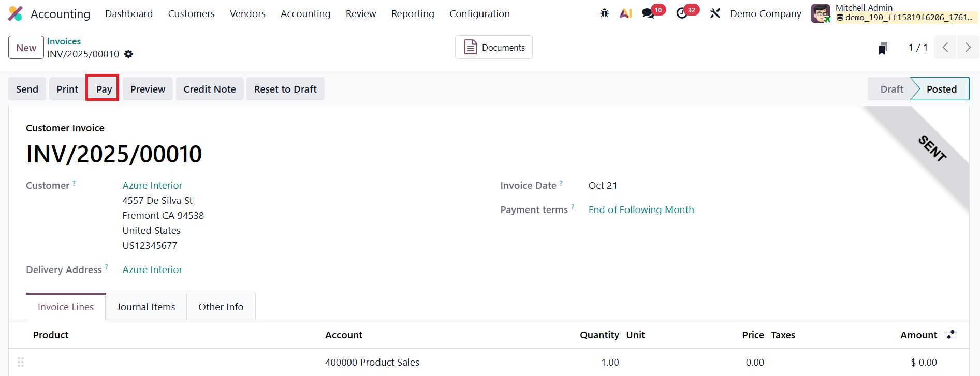Image resolution: width=980 pixels, height=376 pixels.
Task: Click the wrench tools icon
Action: click(x=715, y=13)
